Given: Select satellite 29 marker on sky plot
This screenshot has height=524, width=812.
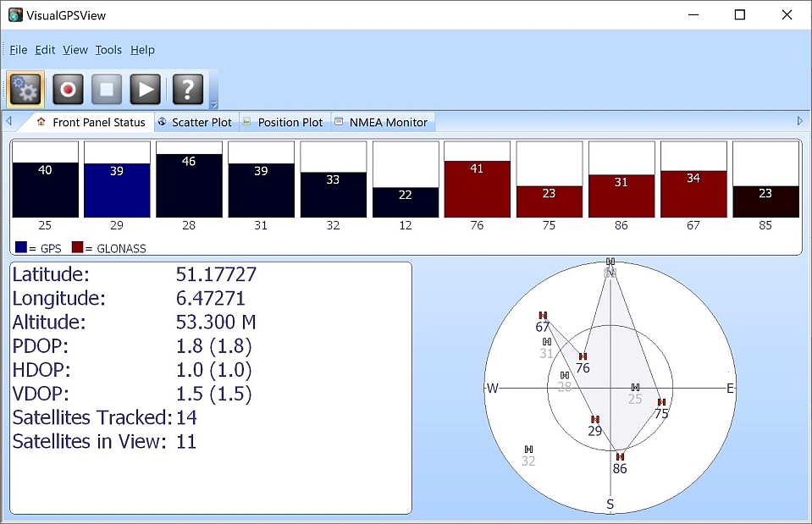Looking at the screenshot, I should (x=595, y=419).
